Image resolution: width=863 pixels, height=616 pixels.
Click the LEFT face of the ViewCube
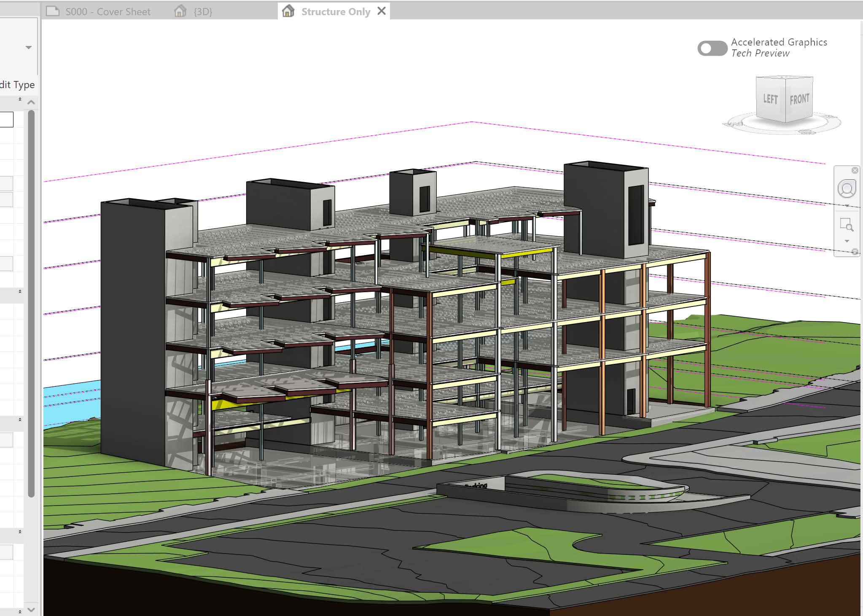(x=771, y=99)
